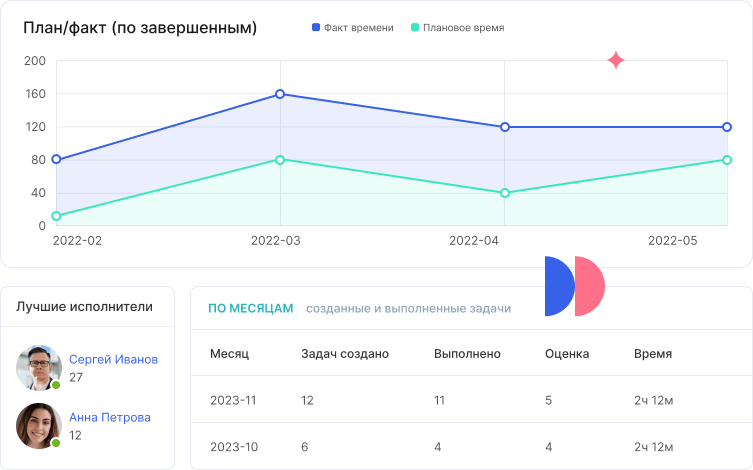Viewport: 753px width, 470px height.
Task: Click green status dot on Анна Петрова's avatar
Action: coord(56,442)
